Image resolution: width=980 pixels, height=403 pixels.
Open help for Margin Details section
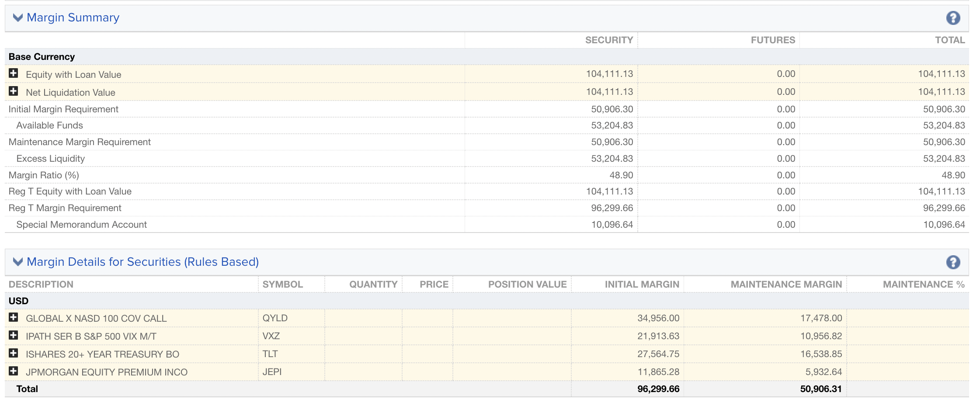953,262
